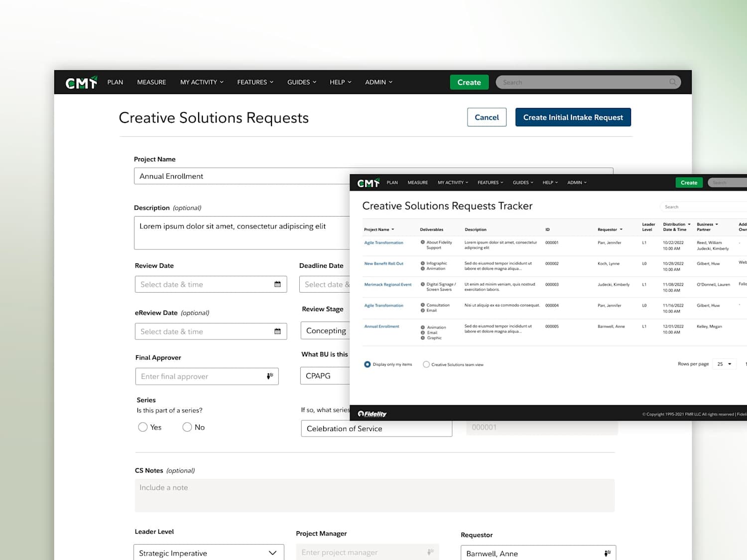
Task: Click the Consultation deliverable icon
Action: pyautogui.click(x=423, y=305)
